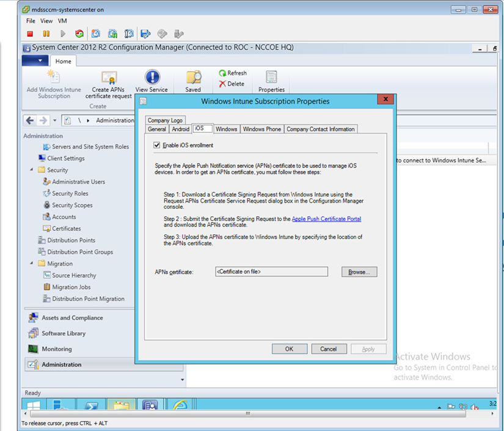Toggle the Enable iOS enrollment checkbox
The height and width of the screenshot is (431, 504).
coord(157,145)
